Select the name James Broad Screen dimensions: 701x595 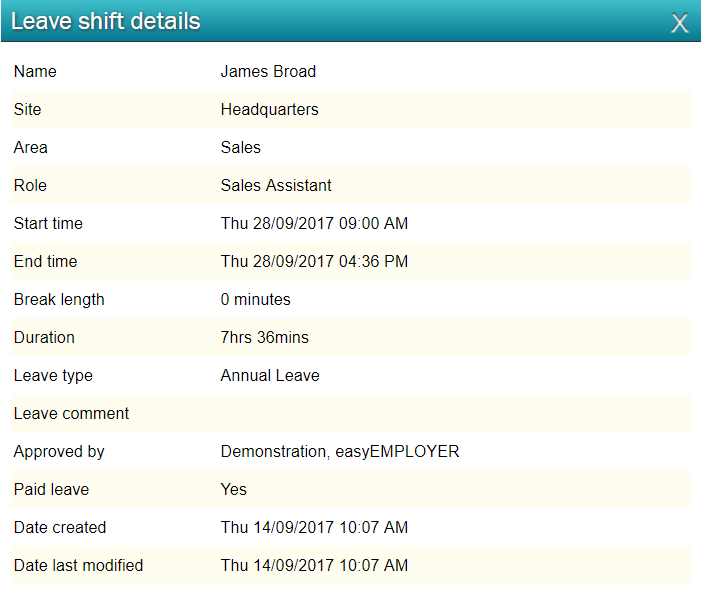pos(268,72)
